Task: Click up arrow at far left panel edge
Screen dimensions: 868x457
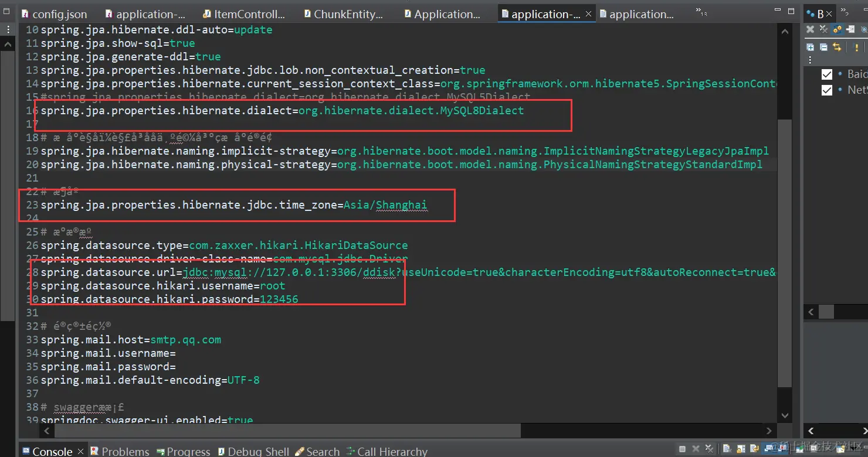Action: point(7,44)
